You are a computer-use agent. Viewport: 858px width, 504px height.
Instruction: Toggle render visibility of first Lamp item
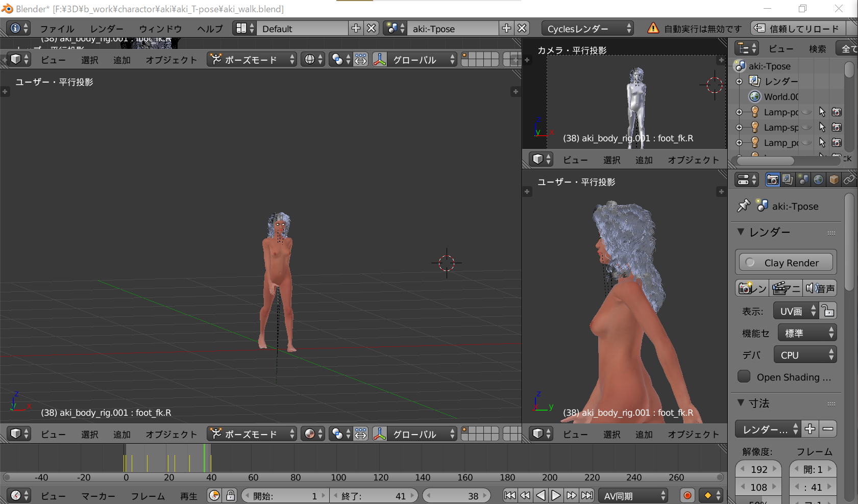tap(837, 112)
